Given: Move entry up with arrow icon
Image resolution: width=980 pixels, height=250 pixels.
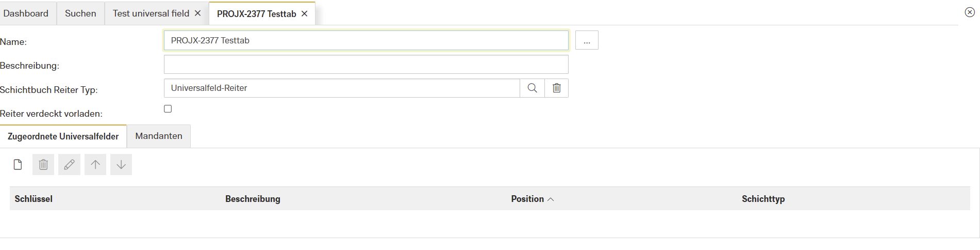Looking at the screenshot, I should tap(95, 165).
